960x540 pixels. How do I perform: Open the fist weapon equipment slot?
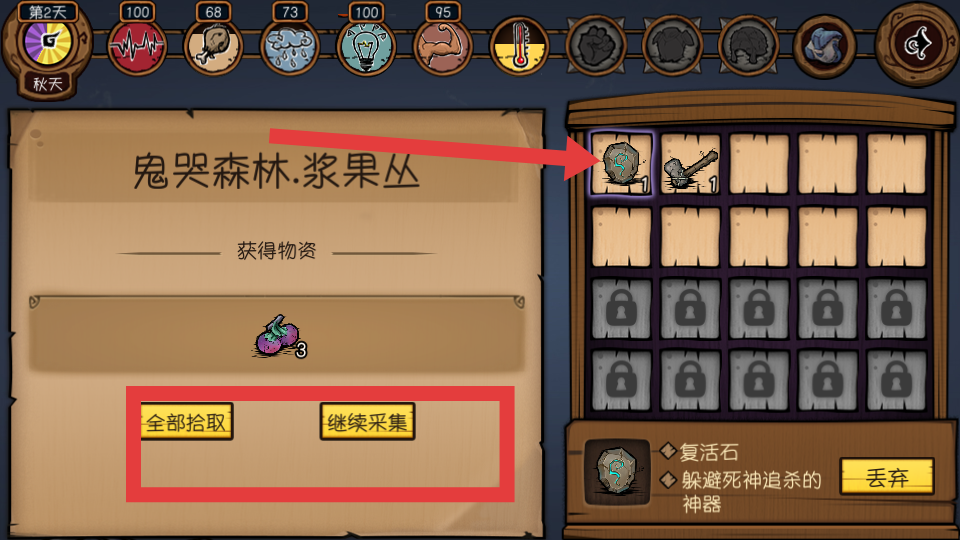(596, 47)
